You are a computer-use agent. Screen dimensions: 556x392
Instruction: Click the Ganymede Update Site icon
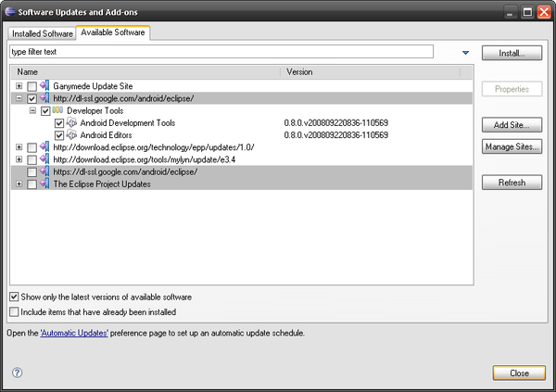[x=44, y=86]
